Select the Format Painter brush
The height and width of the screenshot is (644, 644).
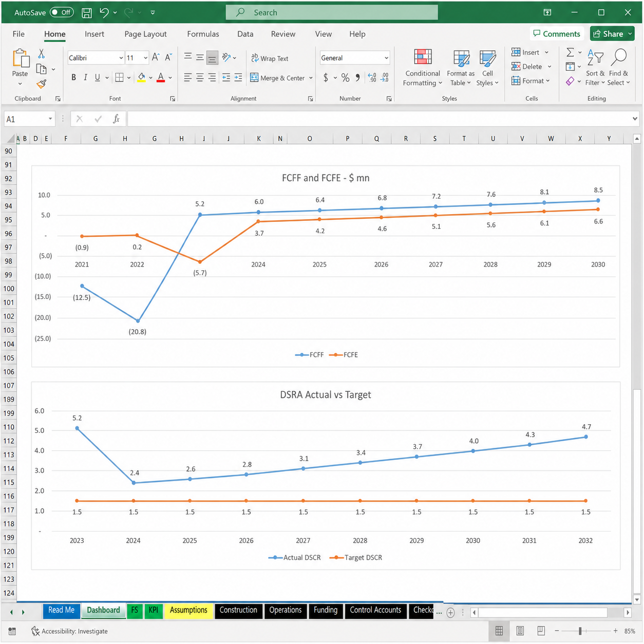[x=42, y=84]
